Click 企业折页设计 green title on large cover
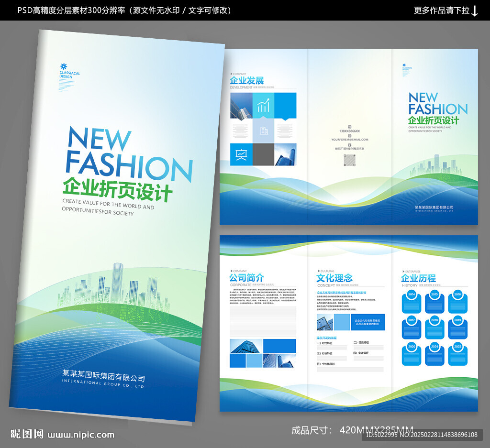This screenshot has height=448, width=490. [117, 189]
